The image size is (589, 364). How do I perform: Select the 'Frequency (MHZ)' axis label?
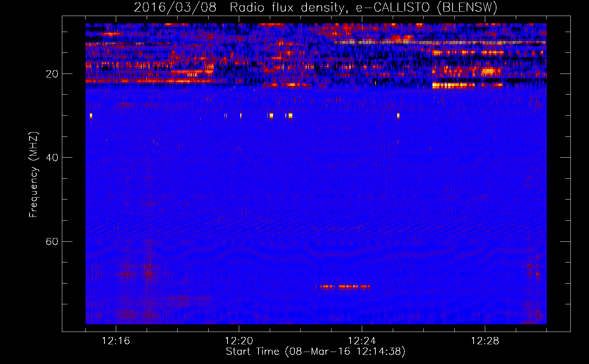(33, 175)
